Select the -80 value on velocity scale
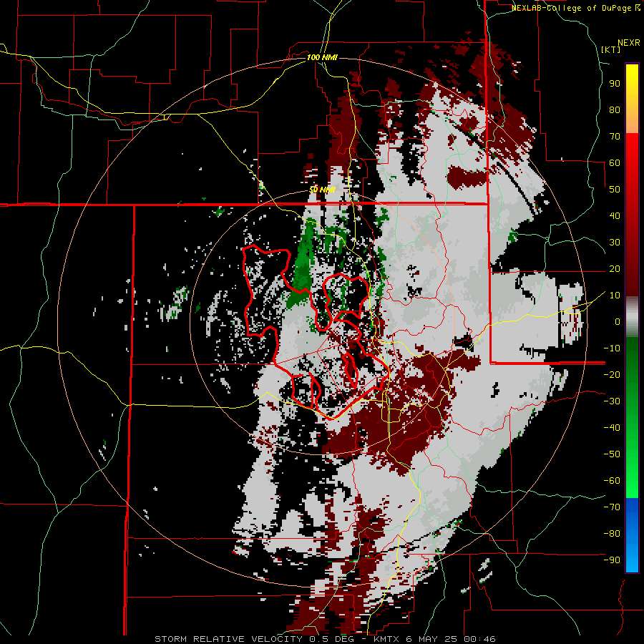 612,534
